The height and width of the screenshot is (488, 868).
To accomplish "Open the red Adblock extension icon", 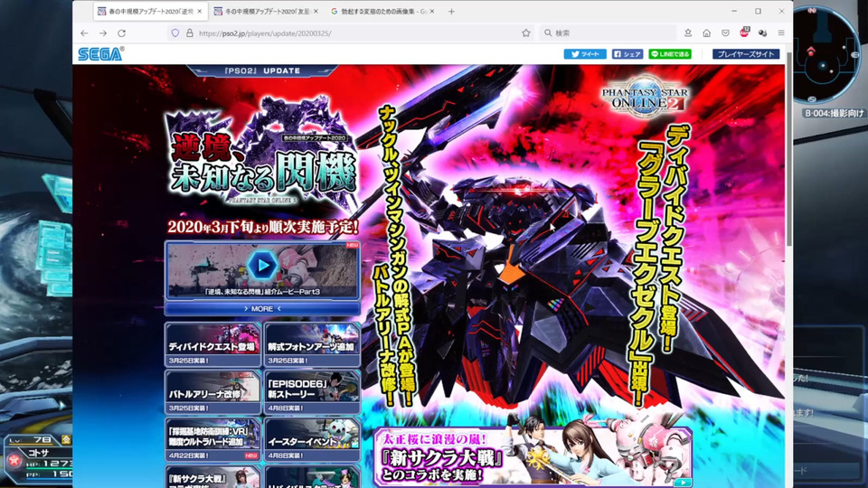I will pyautogui.click(x=744, y=33).
